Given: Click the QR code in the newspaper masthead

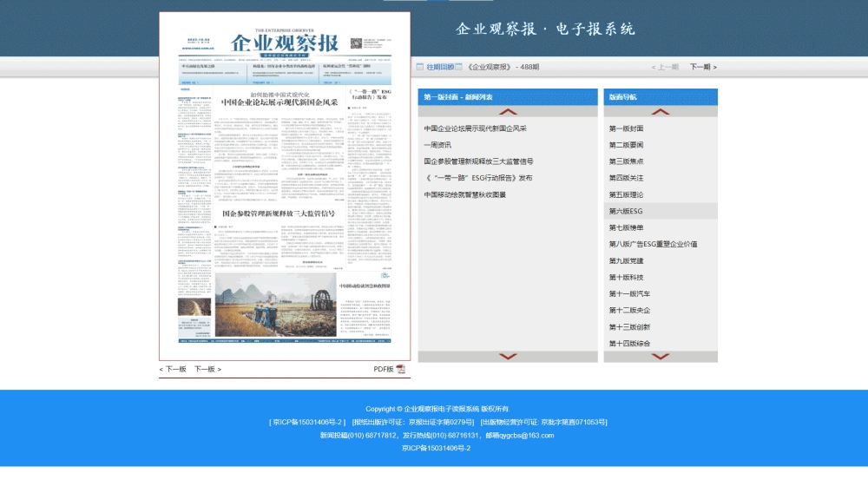Looking at the screenshot, I should pyautogui.click(x=356, y=43).
